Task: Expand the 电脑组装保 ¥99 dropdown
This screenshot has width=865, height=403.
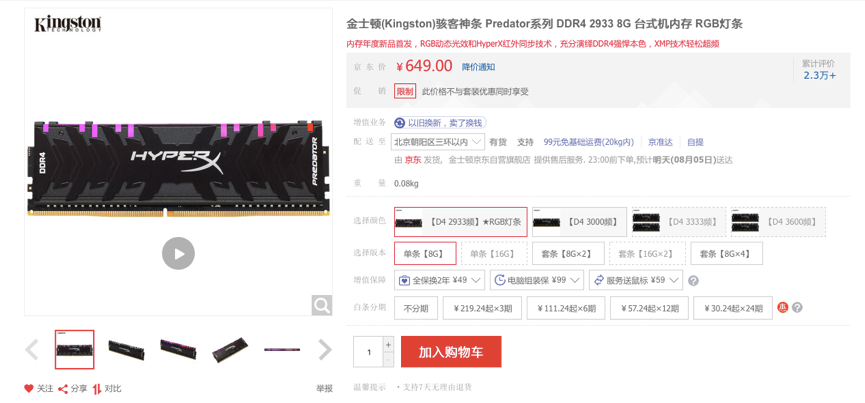Action: click(537, 280)
